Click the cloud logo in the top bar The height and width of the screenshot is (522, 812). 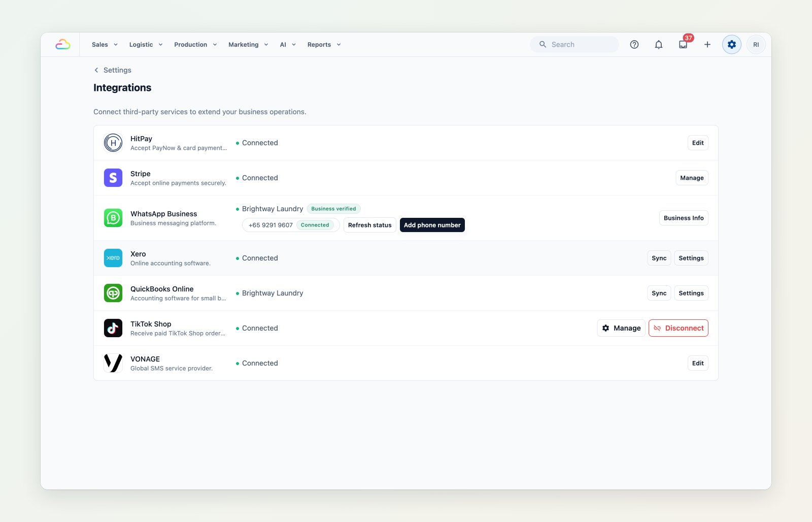tap(62, 45)
